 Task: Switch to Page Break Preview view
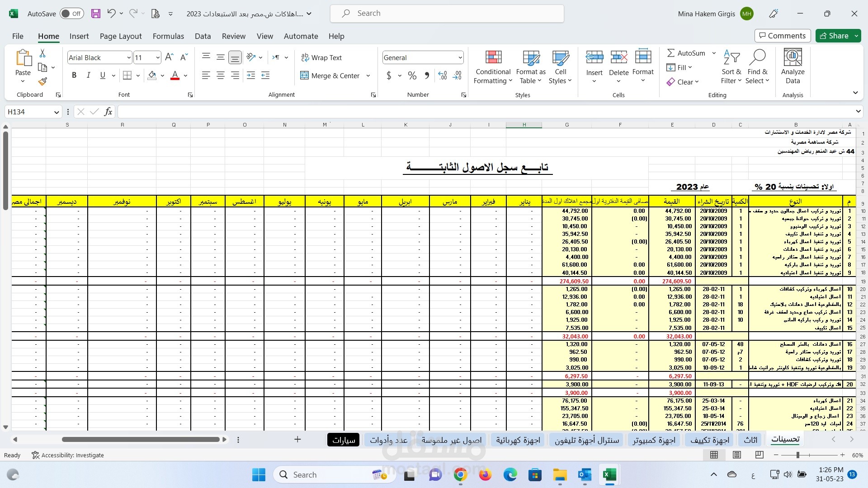(x=759, y=455)
